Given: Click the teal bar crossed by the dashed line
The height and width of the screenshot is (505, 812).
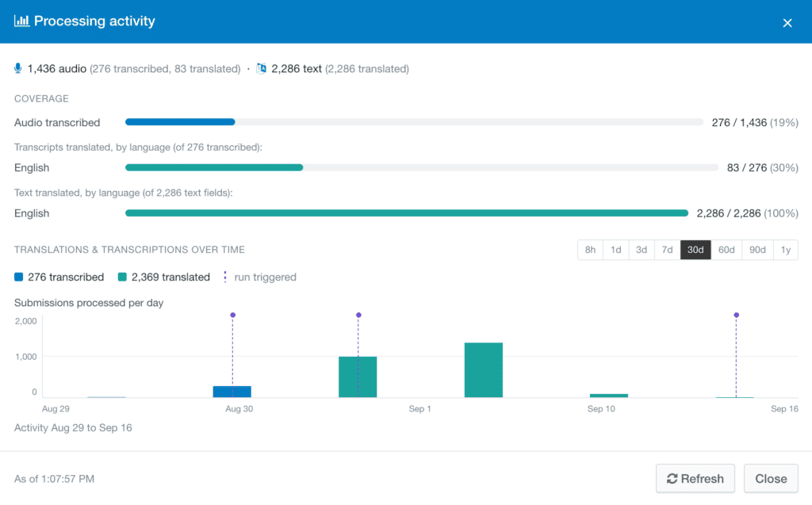Looking at the screenshot, I should 358,377.
